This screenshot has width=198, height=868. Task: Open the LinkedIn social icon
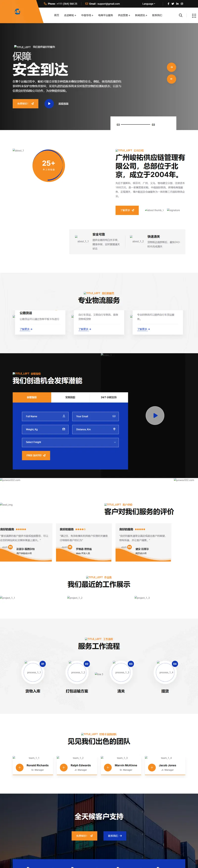pyautogui.click(x=177, y=4)
